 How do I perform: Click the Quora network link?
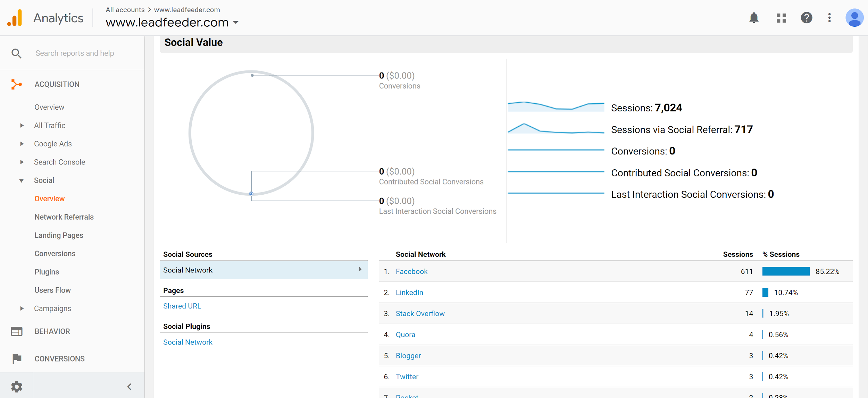[405, 335]
